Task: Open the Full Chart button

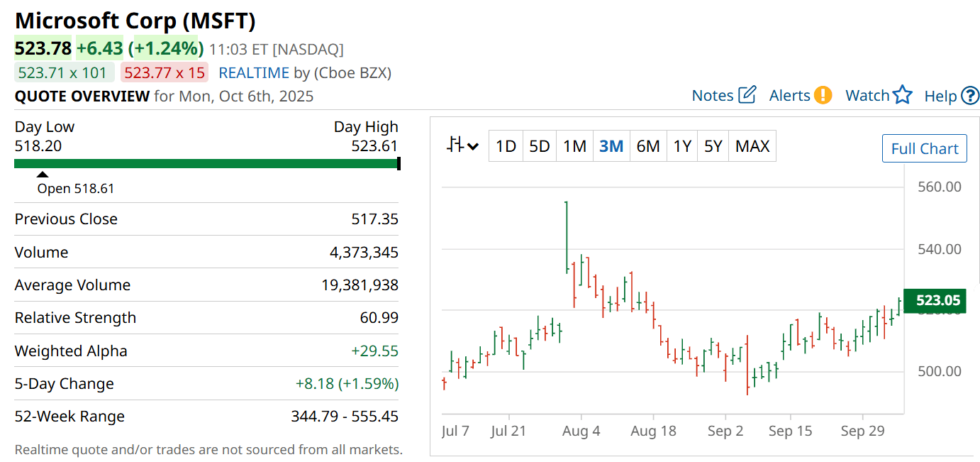Action: tap(924, 148)
